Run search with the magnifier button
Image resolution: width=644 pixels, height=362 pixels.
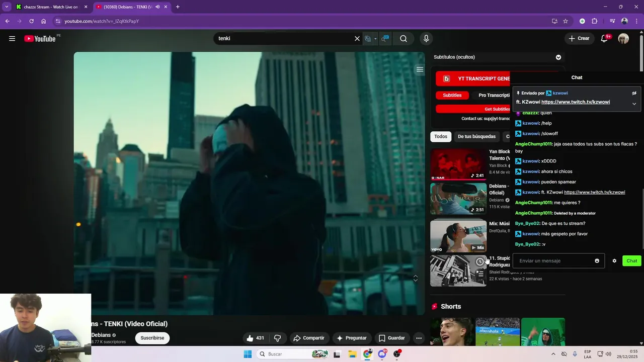(x=404, y=39)
